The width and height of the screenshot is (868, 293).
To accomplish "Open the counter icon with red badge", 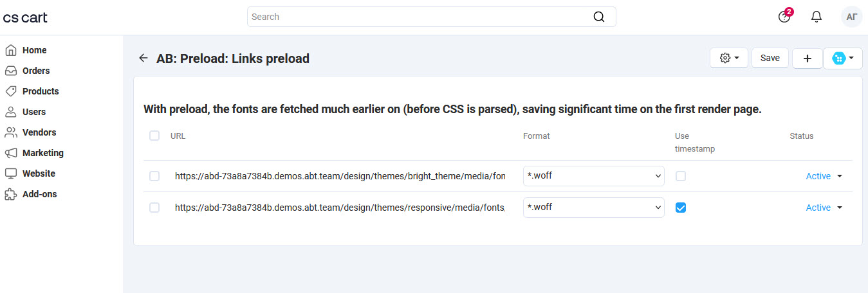I will pyautogui.click(x=784, y=17).
